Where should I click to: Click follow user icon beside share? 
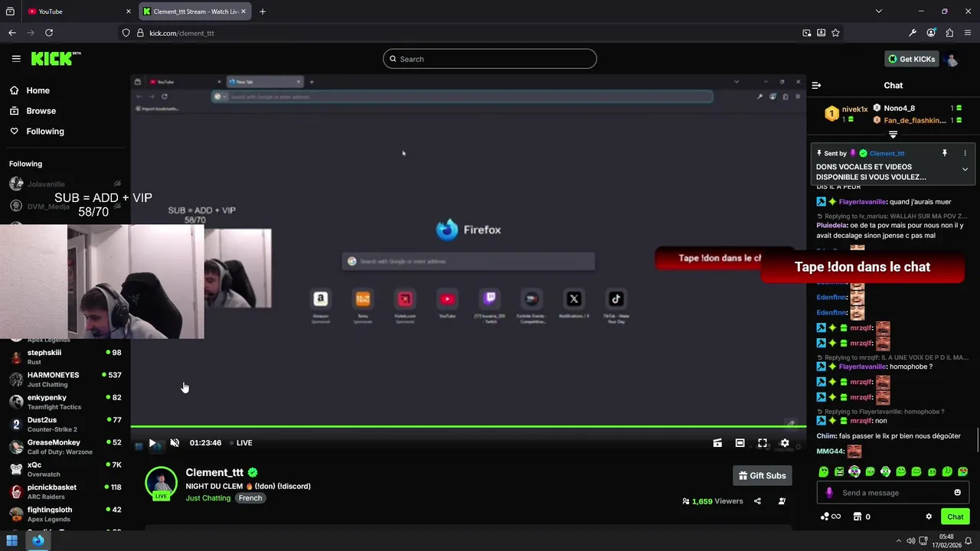click(782, 501)
